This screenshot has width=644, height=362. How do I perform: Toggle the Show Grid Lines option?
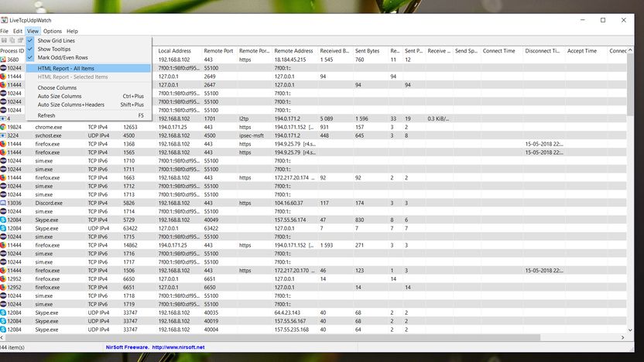click(88, 41)
